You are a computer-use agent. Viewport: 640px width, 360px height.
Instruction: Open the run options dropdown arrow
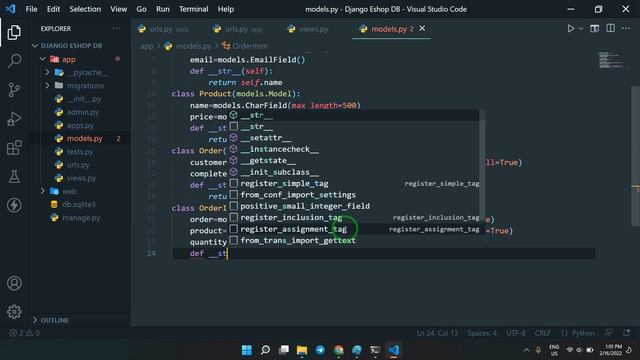tap(581, 29)
